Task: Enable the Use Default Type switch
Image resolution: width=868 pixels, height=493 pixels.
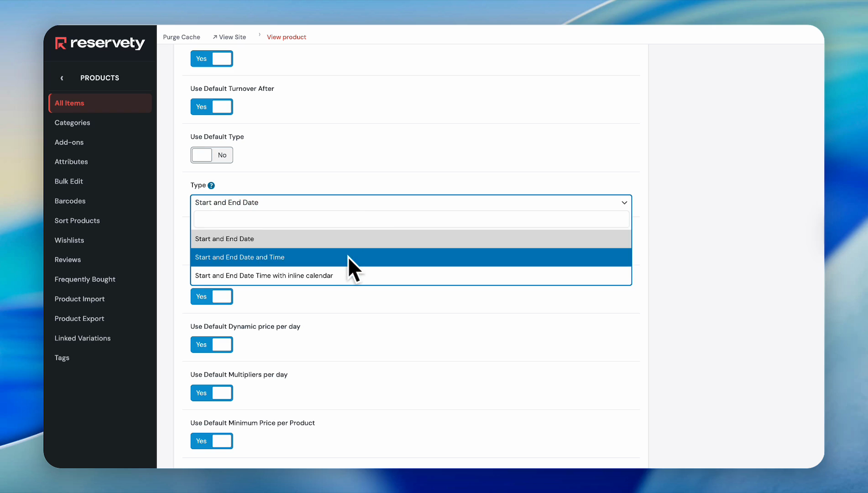Action: pos(212,155)
